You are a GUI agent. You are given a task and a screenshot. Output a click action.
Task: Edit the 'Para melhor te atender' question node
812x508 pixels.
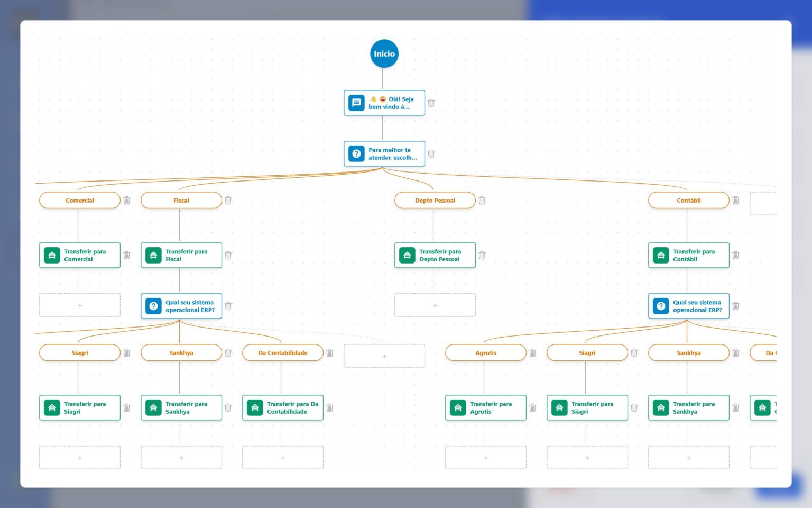coord(384,153)
